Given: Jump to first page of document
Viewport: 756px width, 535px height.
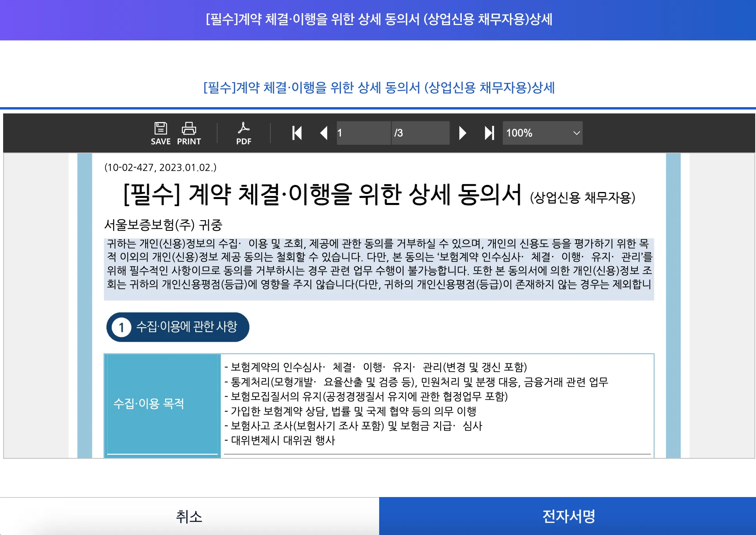Looking at the screenshot, I should tap(297, 133).
